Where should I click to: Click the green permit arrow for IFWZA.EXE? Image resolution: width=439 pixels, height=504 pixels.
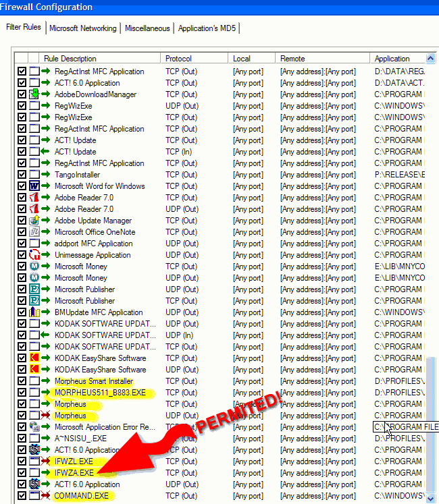point(46,473)
